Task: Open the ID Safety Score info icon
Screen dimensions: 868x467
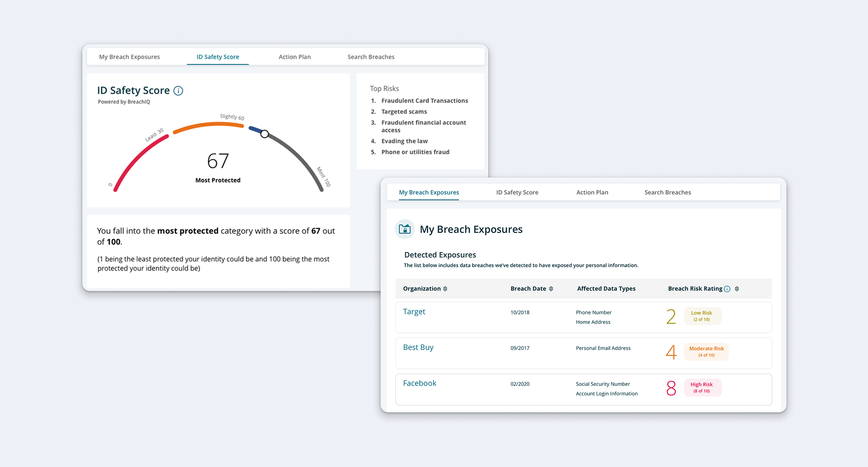Action: tap(178, 91)
